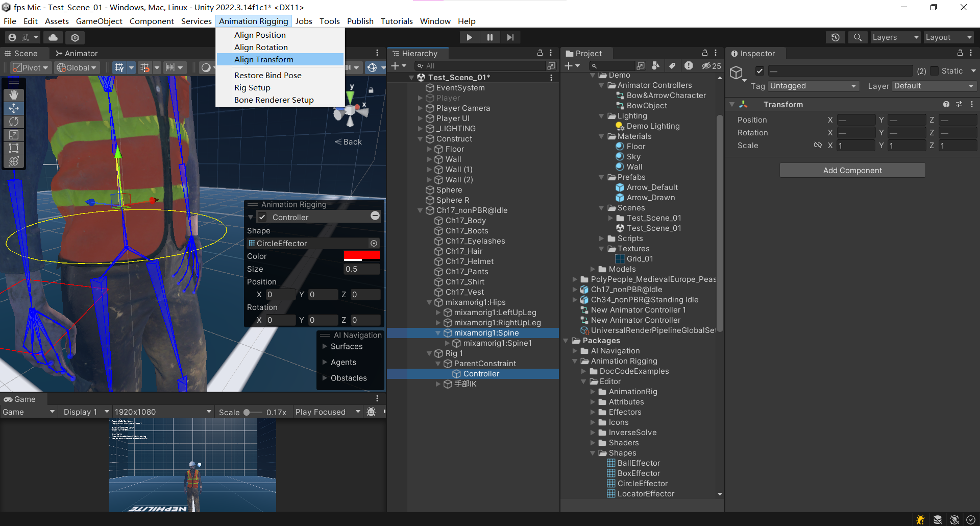Select the combined Transform tool icon

pos(14,161)
